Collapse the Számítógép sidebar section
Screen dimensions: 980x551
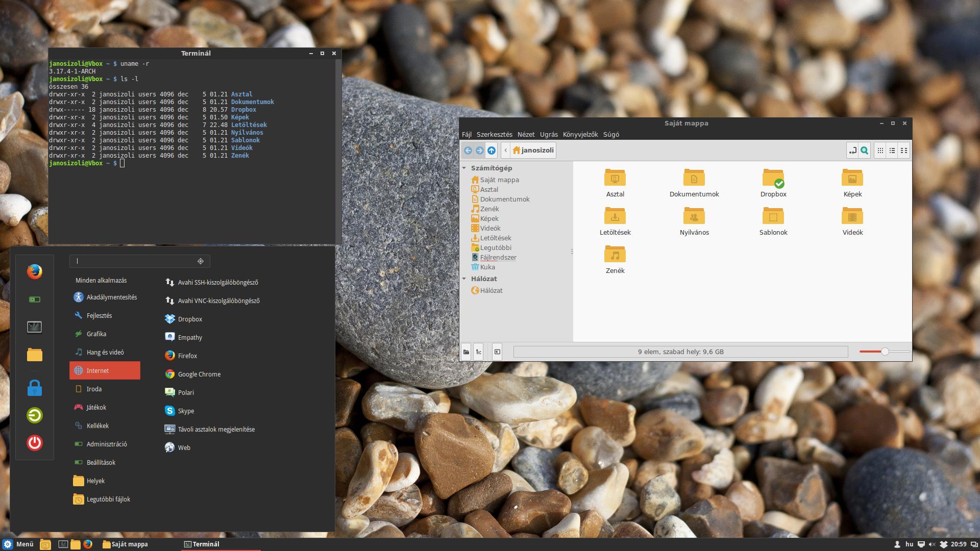click(x=464, y=168)
